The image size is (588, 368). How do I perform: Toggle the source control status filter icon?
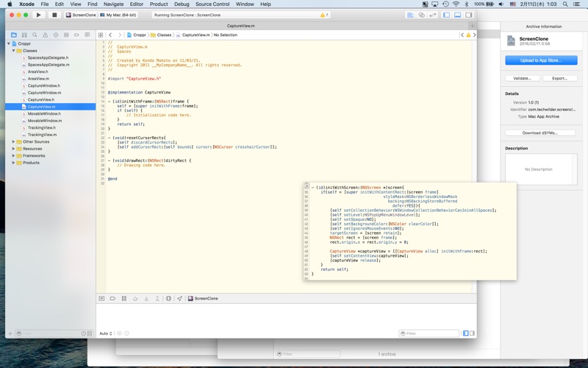click(x=90, y=333)
